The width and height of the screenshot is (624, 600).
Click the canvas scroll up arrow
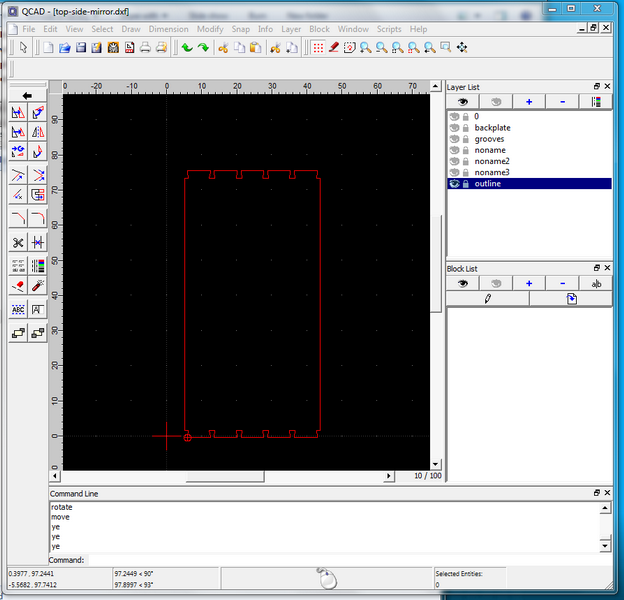click(x=436, y=86)
